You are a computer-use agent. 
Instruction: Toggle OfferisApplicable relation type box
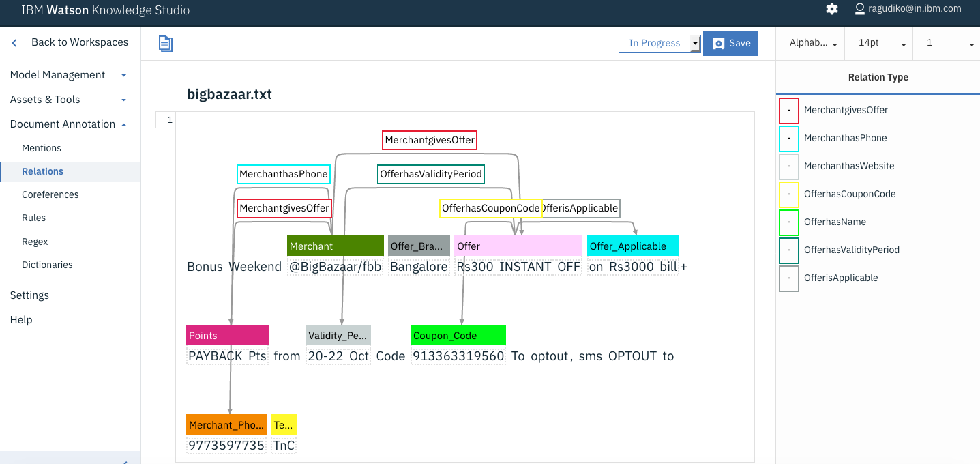coord(789,278)
